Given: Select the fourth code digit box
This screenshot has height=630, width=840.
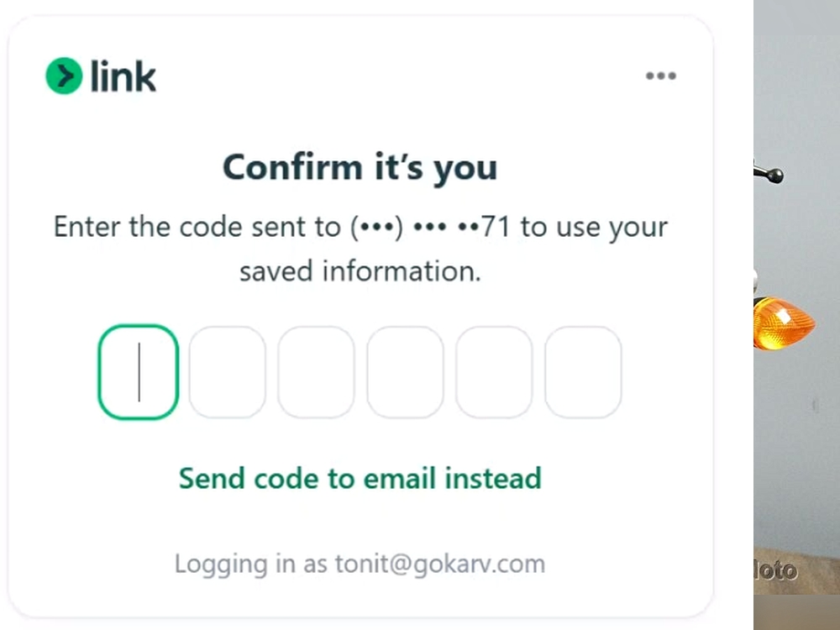Looking at the screenshot, I should 405,372.
